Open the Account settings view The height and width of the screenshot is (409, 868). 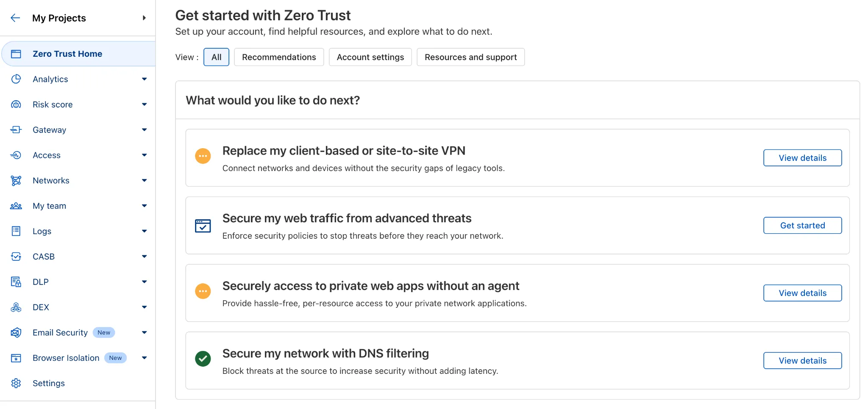point(370,57)
